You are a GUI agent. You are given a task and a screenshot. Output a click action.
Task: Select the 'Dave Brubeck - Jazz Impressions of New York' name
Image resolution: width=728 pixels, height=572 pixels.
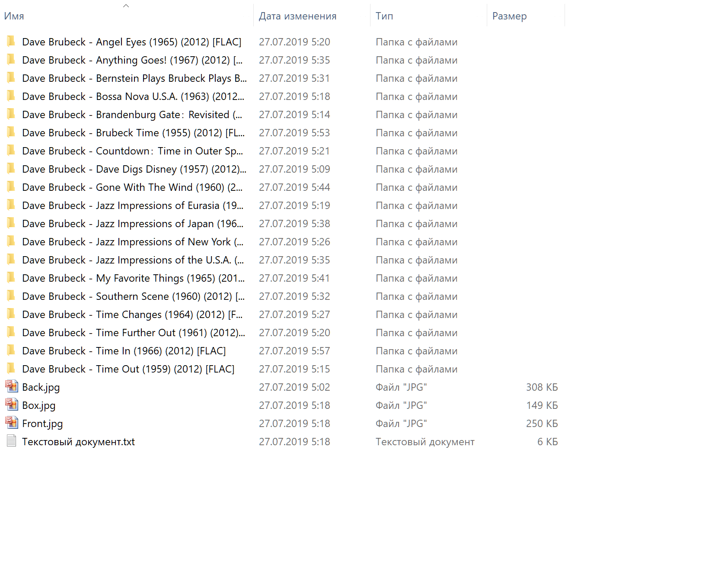point(133,242)
